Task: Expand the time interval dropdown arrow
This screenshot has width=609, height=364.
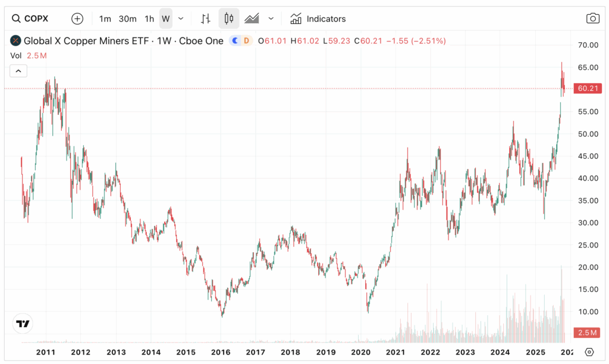Action: (181, 18)
